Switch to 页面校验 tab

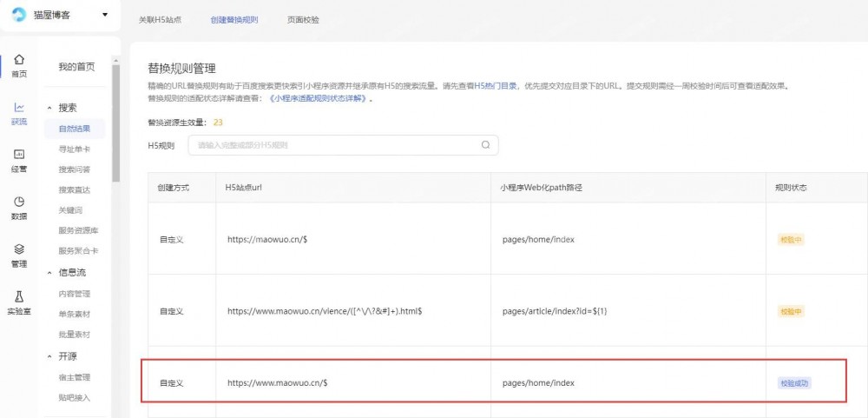coord(303,20)
